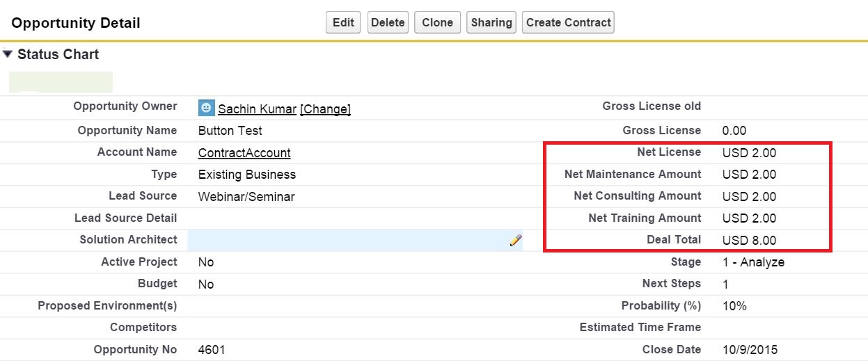Image resolution: width=868 pixels, height=361 pixels.
Task: Click the Opportunity Name Button Test
Action: click(x=230, y=131)
